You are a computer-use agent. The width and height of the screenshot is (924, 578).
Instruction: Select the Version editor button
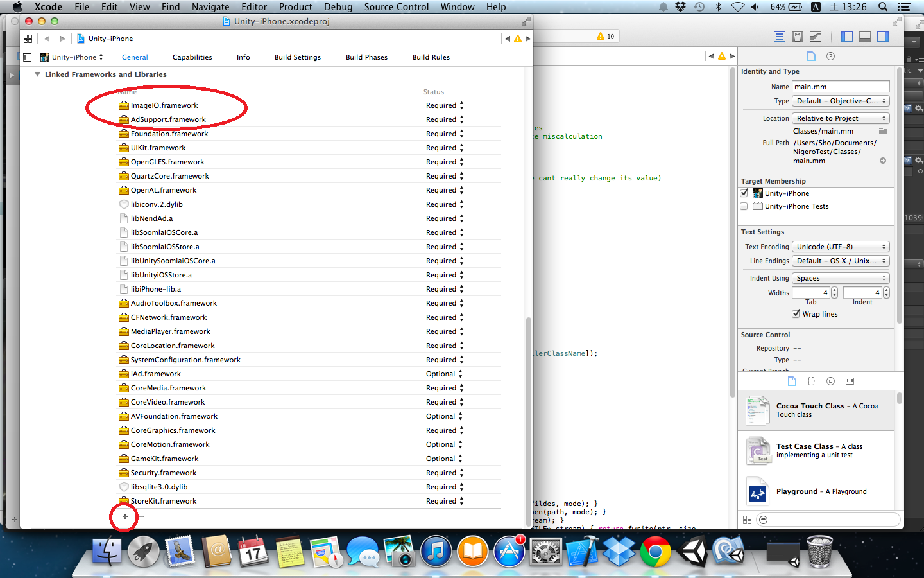tap(816, 37)
